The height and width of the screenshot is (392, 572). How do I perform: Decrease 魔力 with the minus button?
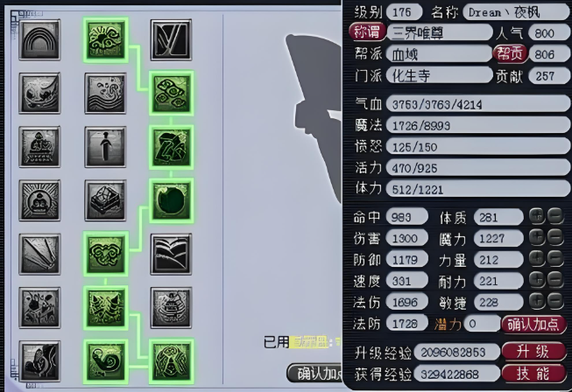click(555, 237)
